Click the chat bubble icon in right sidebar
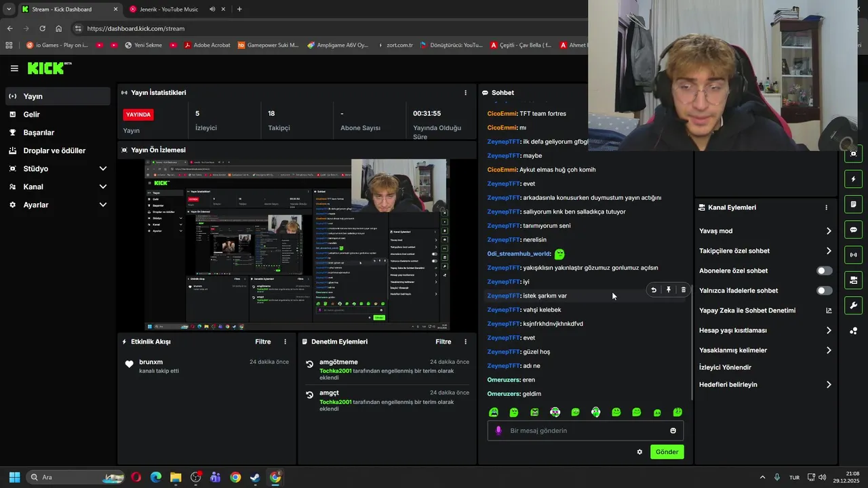Viewport: 868px width, 488px height. tap(853, 230)
